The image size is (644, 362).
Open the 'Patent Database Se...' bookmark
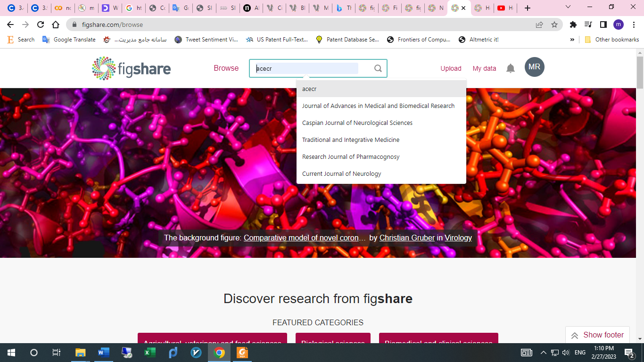(x=347, y=40)
